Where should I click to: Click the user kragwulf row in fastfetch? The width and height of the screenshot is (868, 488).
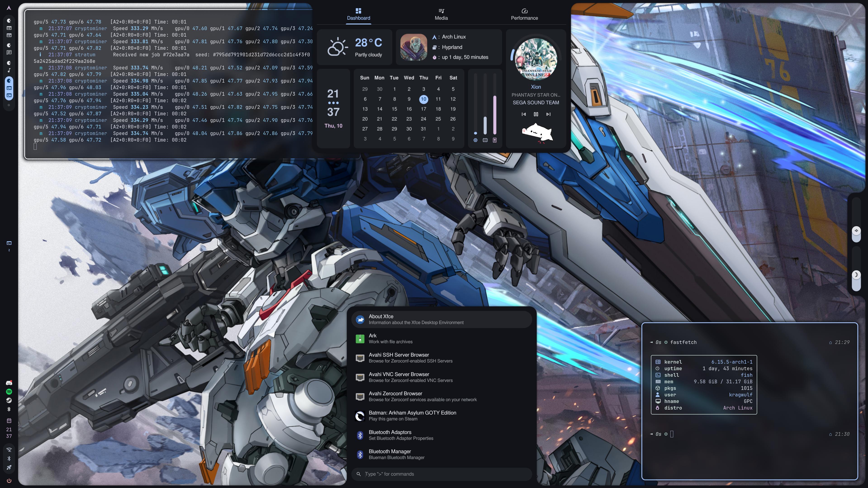point(704,395)
